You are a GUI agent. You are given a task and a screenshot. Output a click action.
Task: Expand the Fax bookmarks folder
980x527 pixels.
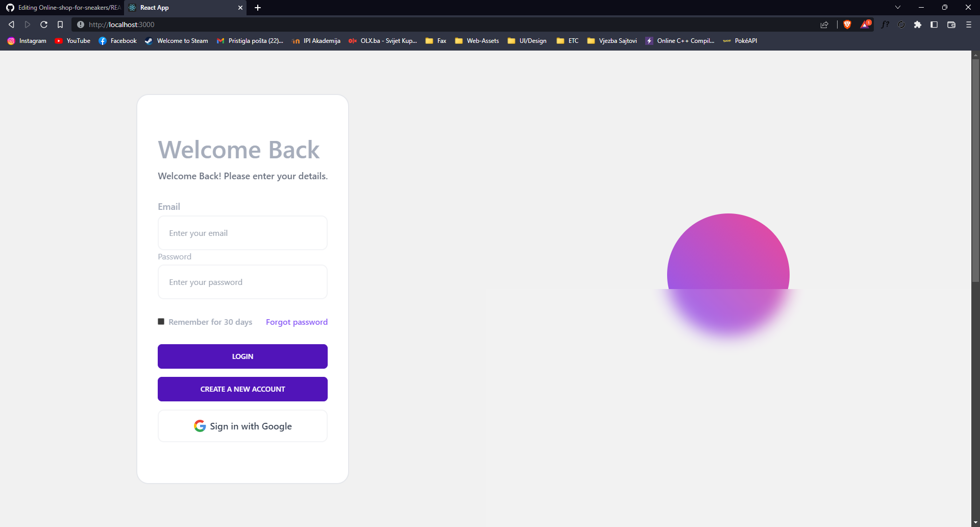tap(436, 41)
